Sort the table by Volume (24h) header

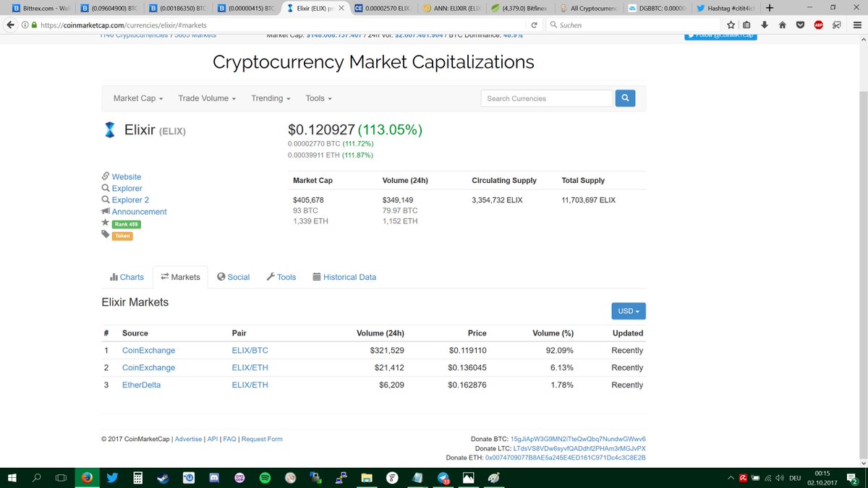(380, 333)
